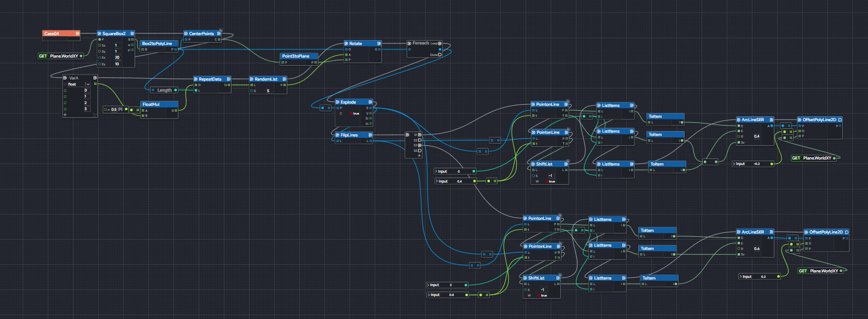Click the plus button in VarA node
This screenshot has width=868, height=319.
coord(65,115)
